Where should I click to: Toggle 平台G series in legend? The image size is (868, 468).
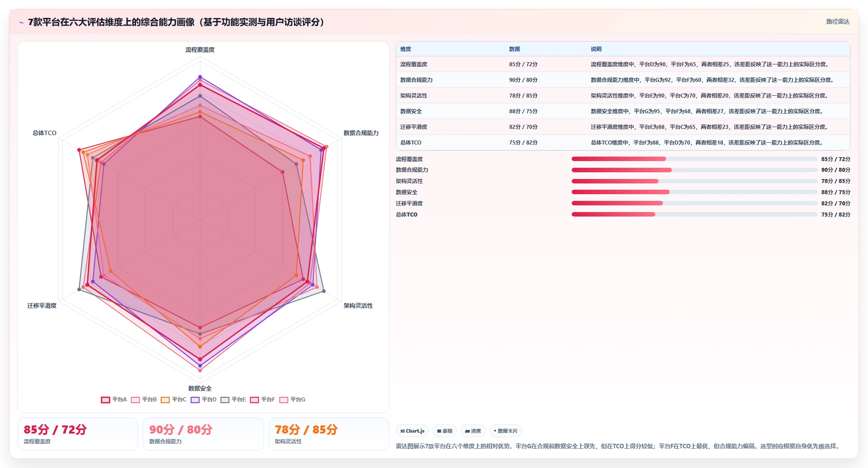pyautogui.click(x=292, y=400)
